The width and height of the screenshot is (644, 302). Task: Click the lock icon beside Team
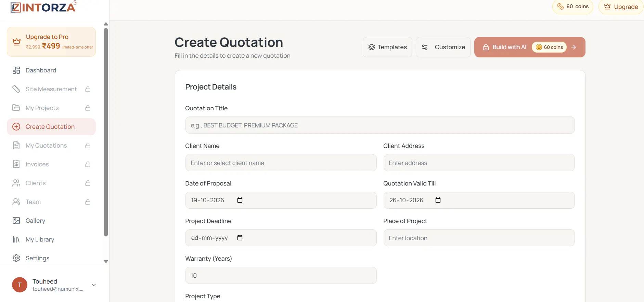click(x=88, y=202)
